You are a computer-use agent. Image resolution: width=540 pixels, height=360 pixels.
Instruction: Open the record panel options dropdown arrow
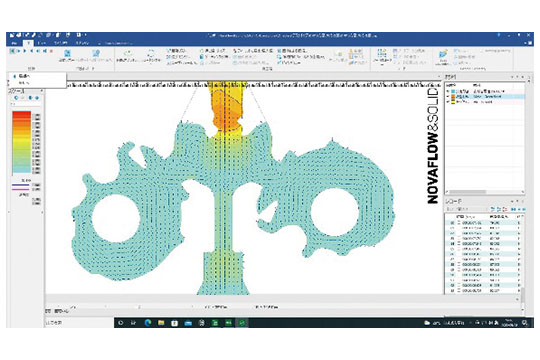[x=512, y=201]
